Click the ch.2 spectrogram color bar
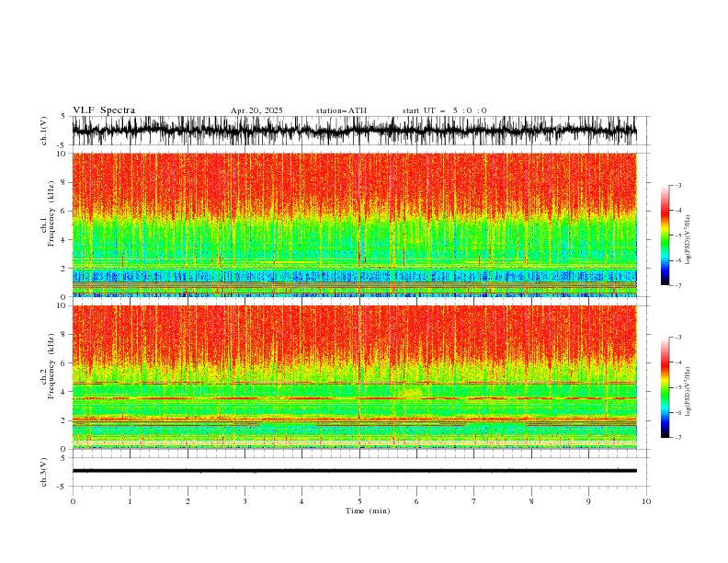 coord(665,387)
